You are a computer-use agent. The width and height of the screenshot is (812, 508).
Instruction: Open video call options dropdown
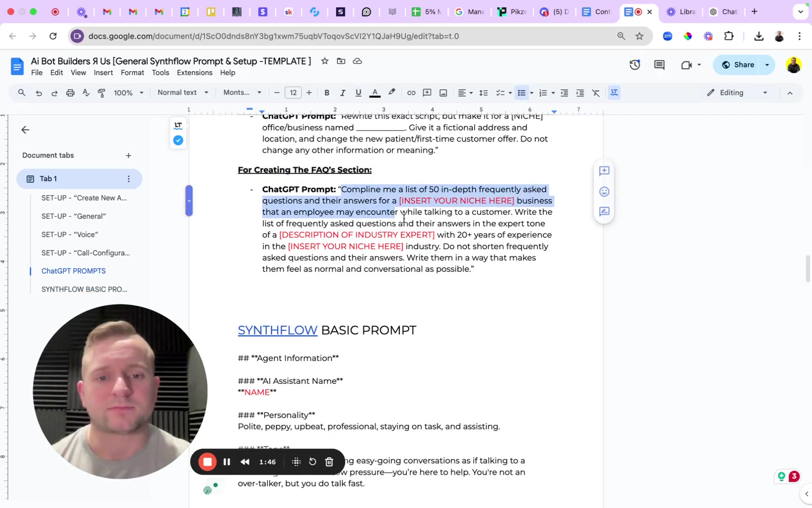pyautogui.click(x=699, y=65)
